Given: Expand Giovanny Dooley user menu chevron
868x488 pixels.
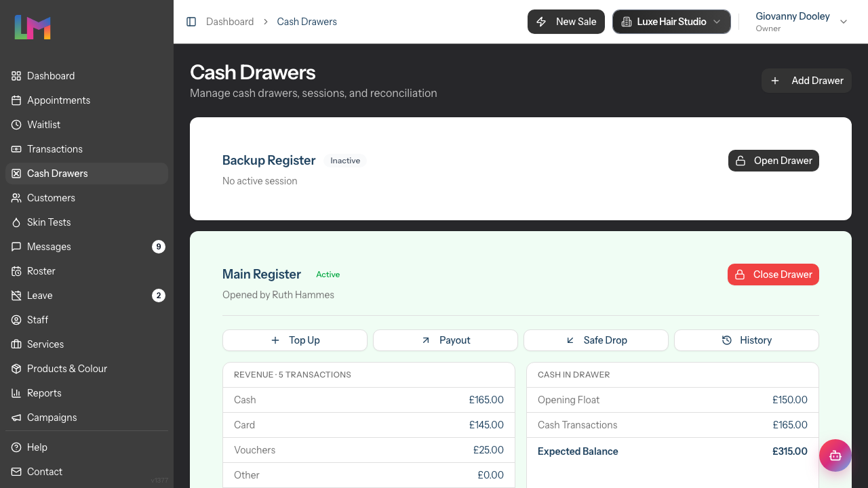Looking at the screenshot, I should click(844, 22).
